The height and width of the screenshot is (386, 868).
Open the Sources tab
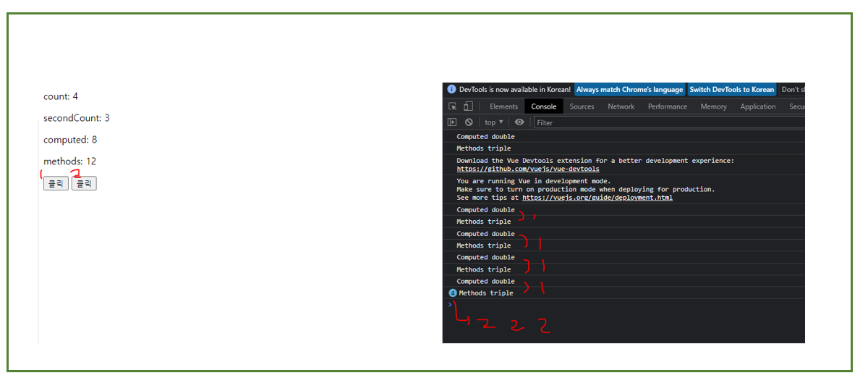582,106
